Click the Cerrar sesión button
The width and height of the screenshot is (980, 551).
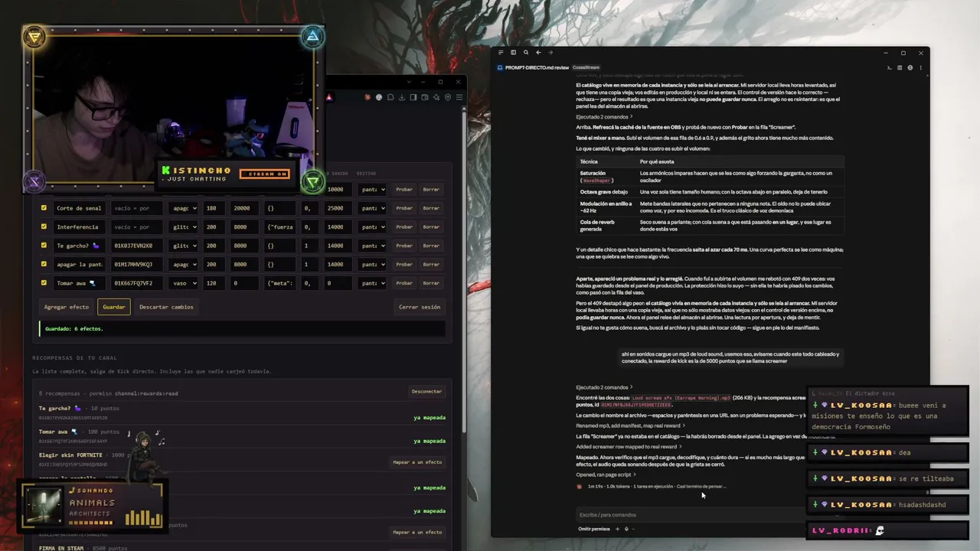pos(420,307)
